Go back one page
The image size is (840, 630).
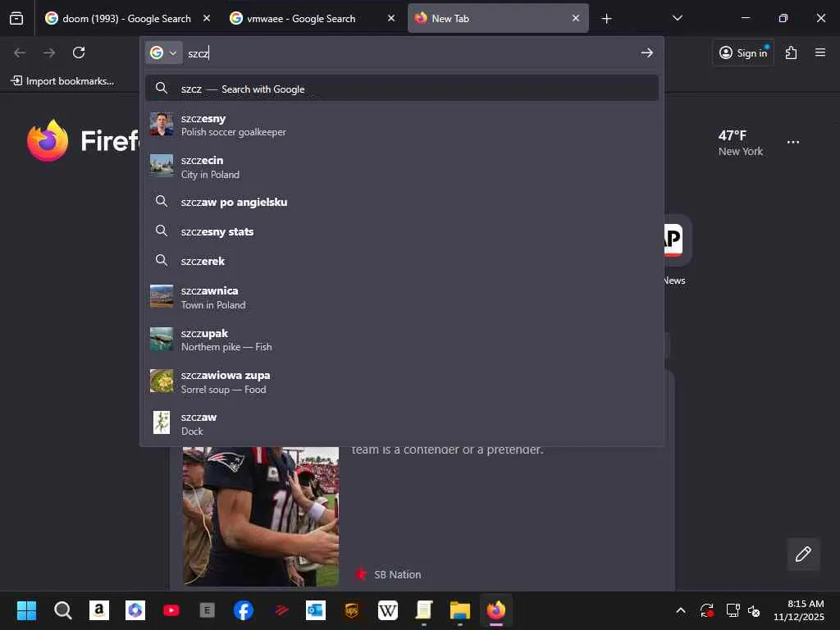[x=20, y=52]
